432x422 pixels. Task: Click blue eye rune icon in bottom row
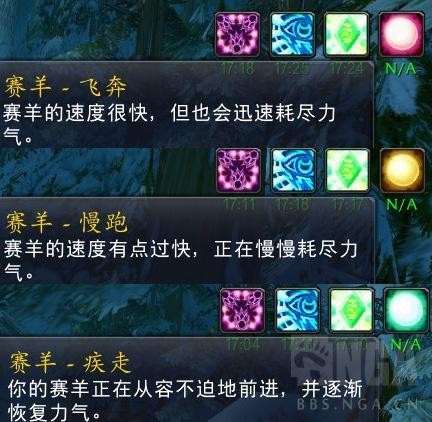[298, 311]
